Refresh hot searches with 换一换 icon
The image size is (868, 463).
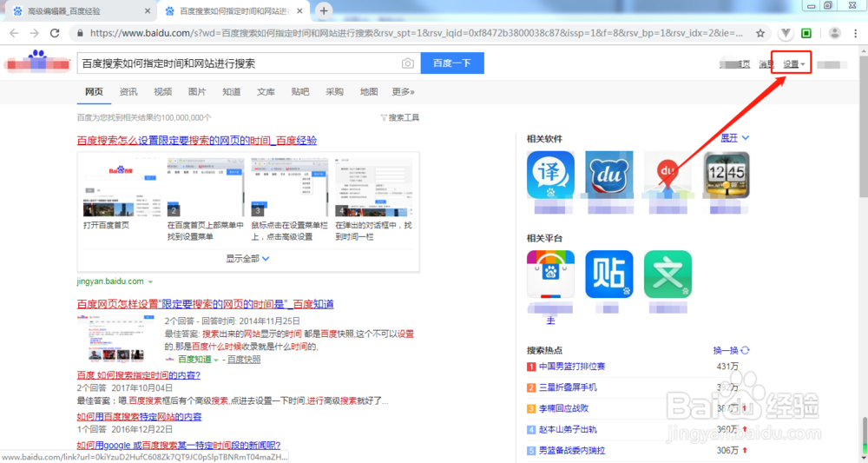[x=745, y=350]
